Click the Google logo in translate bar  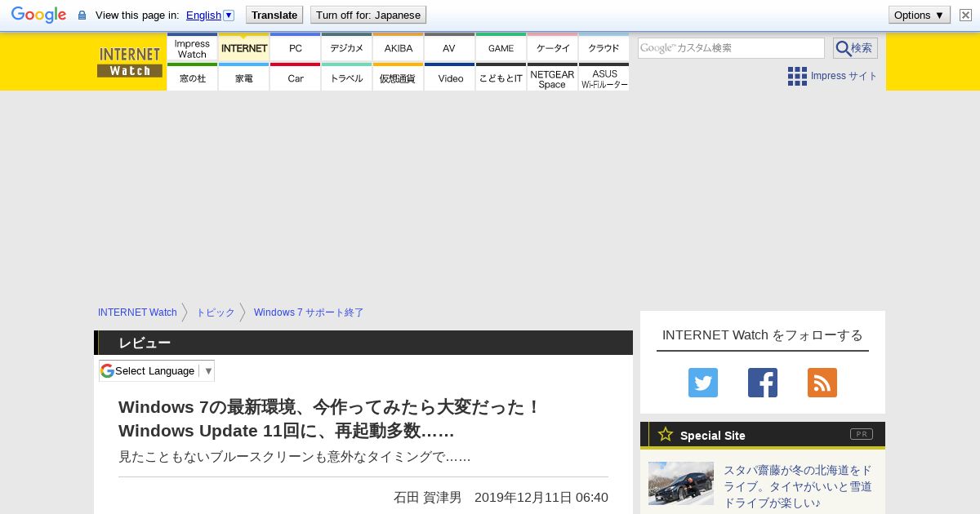coord(38,15)
